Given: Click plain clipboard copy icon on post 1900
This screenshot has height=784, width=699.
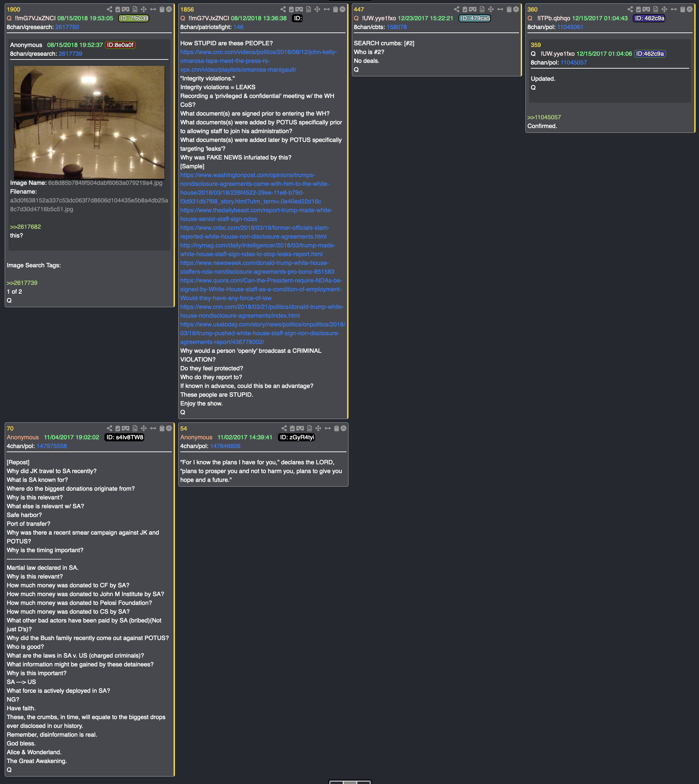Looking at the screenshot, I should 162,9.
